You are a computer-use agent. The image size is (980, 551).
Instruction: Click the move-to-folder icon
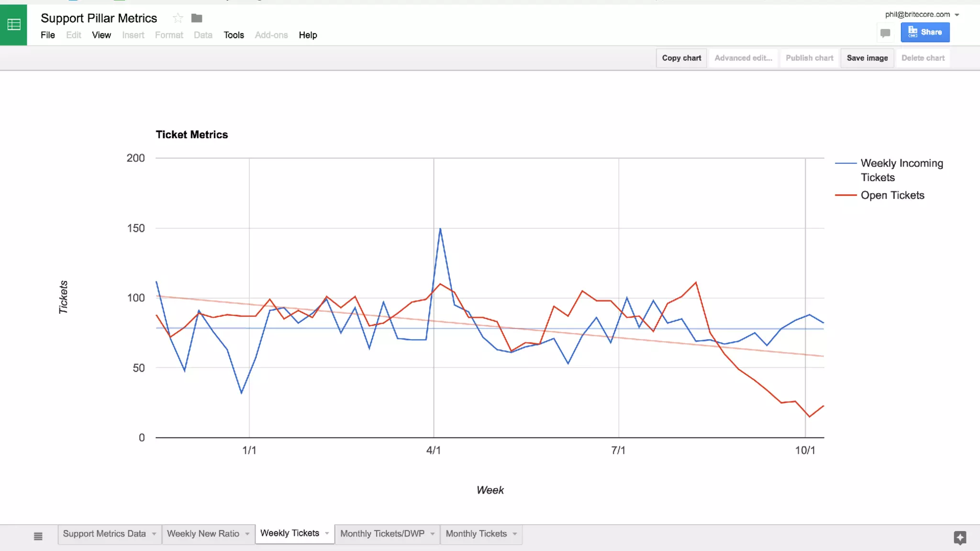197,18
